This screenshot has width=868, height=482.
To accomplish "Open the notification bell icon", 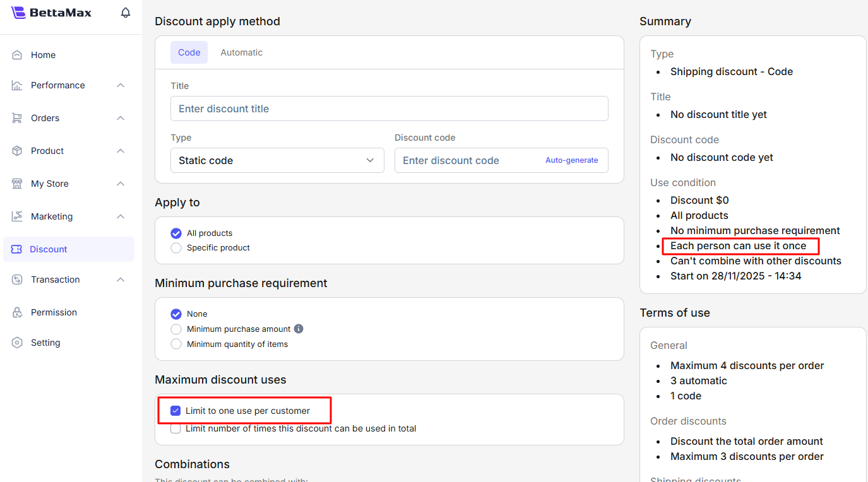I will tap(125, 12).
